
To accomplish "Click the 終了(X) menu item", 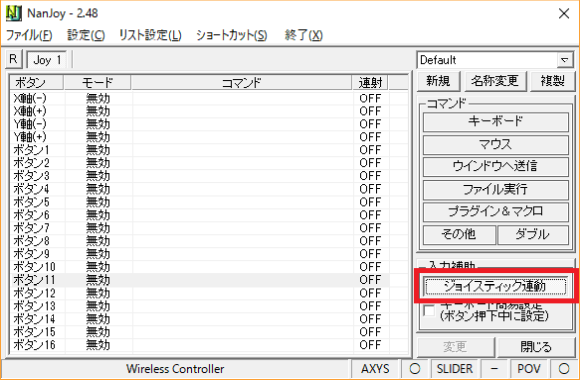I will 303,35.
